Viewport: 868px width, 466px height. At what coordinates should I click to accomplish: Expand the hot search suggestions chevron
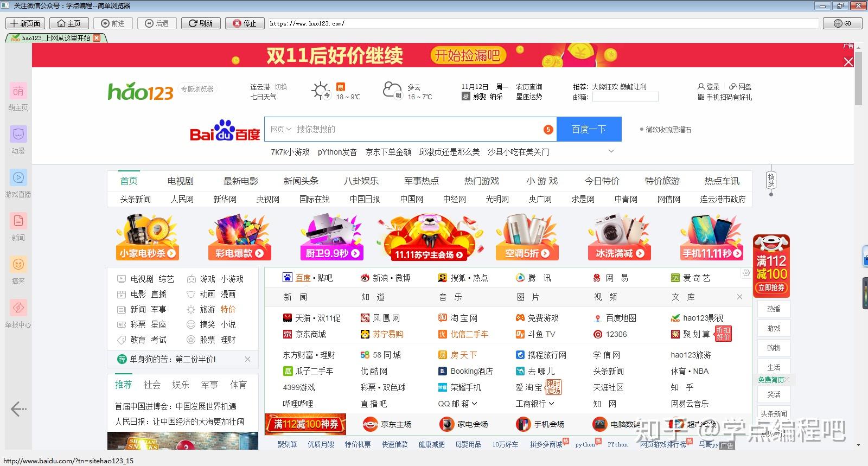(x=611, y=151)
